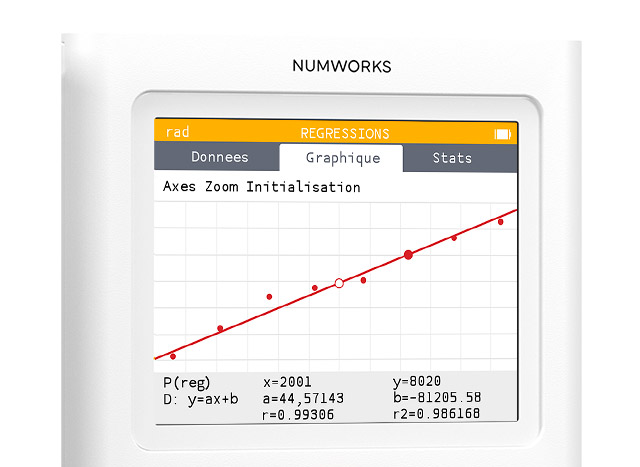Click the REGRESSIONS title text
Screen dimensions: 640x467
[x=345, y=133]
